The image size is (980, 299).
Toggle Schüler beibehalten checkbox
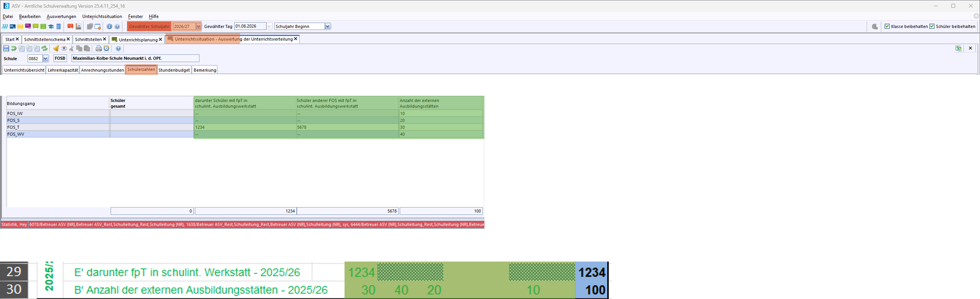[932, 26]
